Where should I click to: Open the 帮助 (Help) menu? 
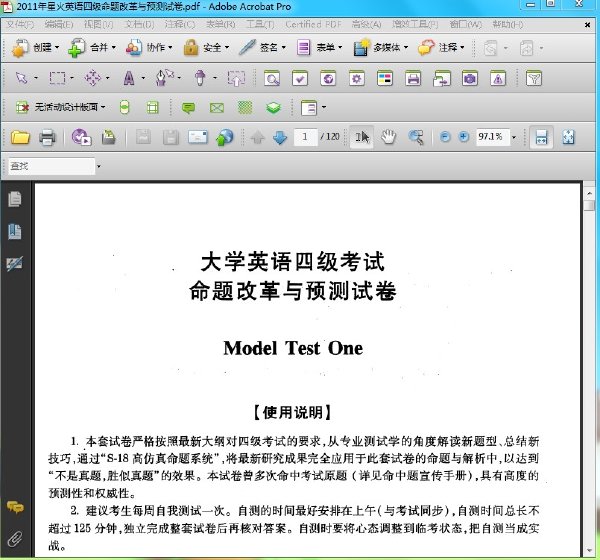click(x=508, y=24)
